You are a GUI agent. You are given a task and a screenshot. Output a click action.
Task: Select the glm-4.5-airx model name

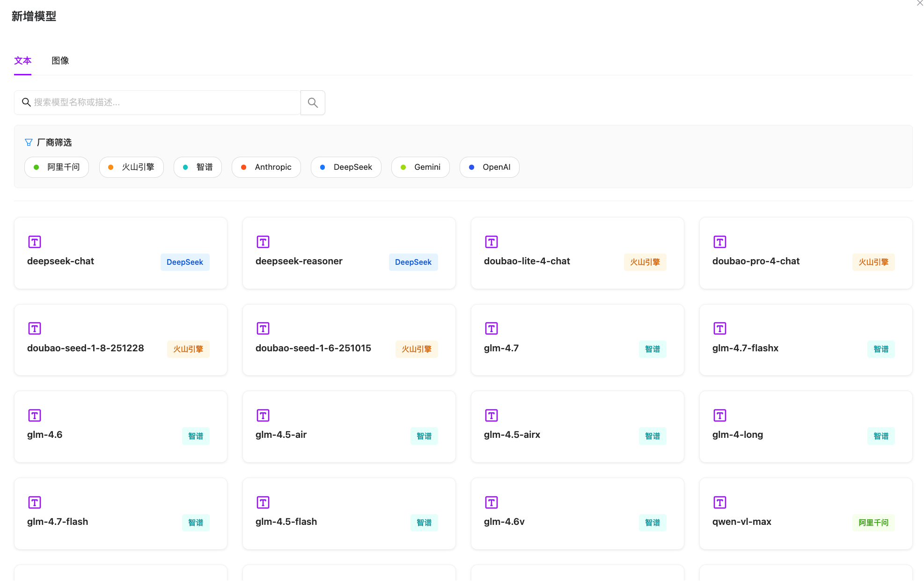click(x=512, y=435)
